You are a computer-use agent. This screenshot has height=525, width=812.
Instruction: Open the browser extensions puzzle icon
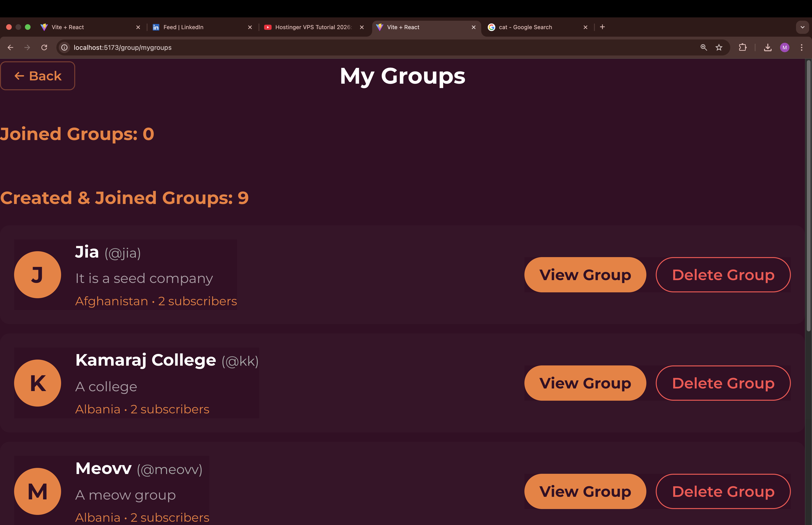click(x=743, y=47)
